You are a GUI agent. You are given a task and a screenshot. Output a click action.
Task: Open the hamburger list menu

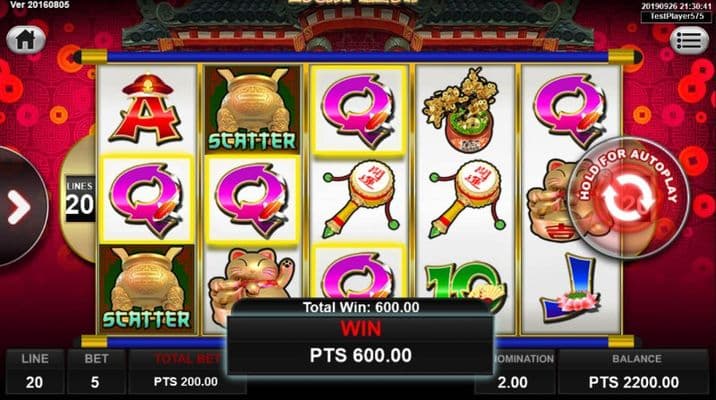tap(689, 41)
